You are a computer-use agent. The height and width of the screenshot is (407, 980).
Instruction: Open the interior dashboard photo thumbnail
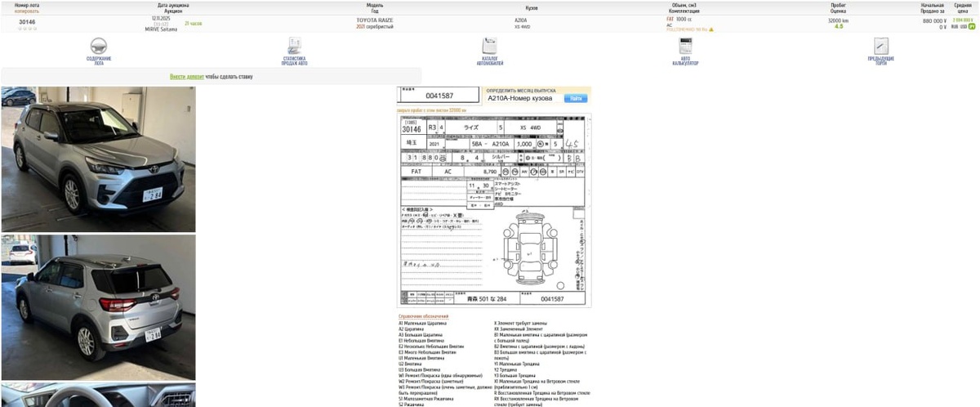click(x=98, y=395)
